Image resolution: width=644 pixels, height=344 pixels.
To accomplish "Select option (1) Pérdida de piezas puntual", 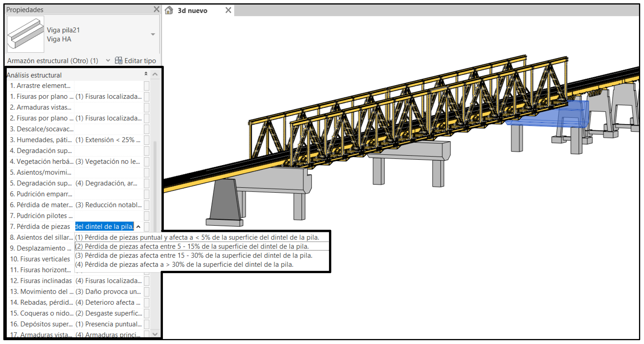I will click(x=197, y=237).
